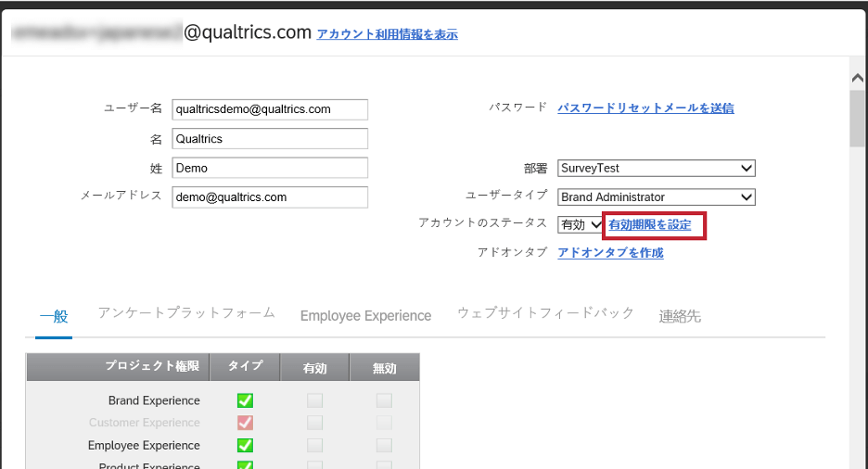Click the Brand Experience row label

tap(154, 400)
